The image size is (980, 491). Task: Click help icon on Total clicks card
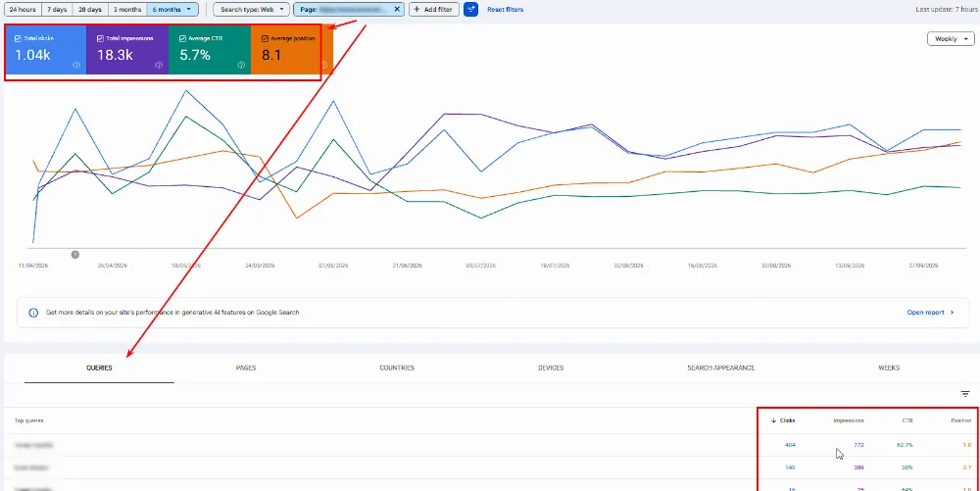pos(76,65)
